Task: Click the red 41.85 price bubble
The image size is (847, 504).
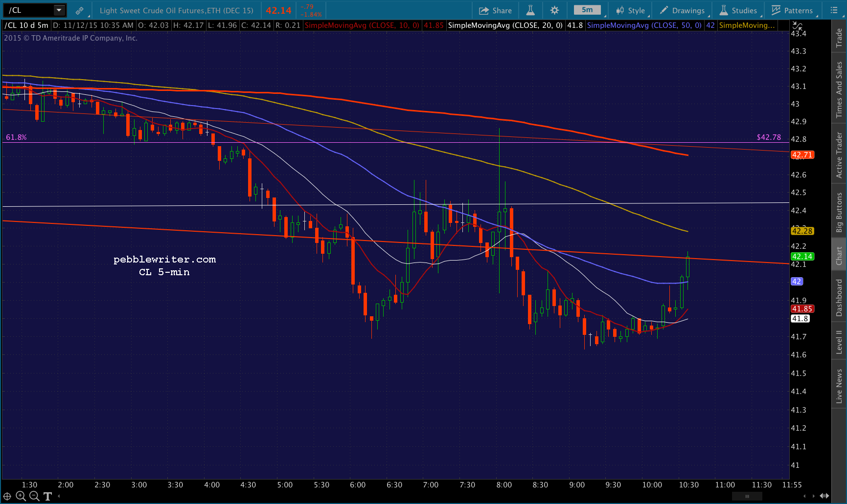Action: pos(802,308)
